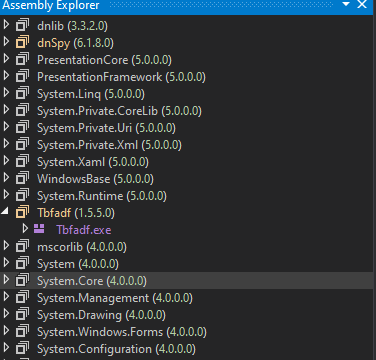Click the WindowsBase assembly icon
The width and height of the screenshot is (376, 360).
pos(22,179)
